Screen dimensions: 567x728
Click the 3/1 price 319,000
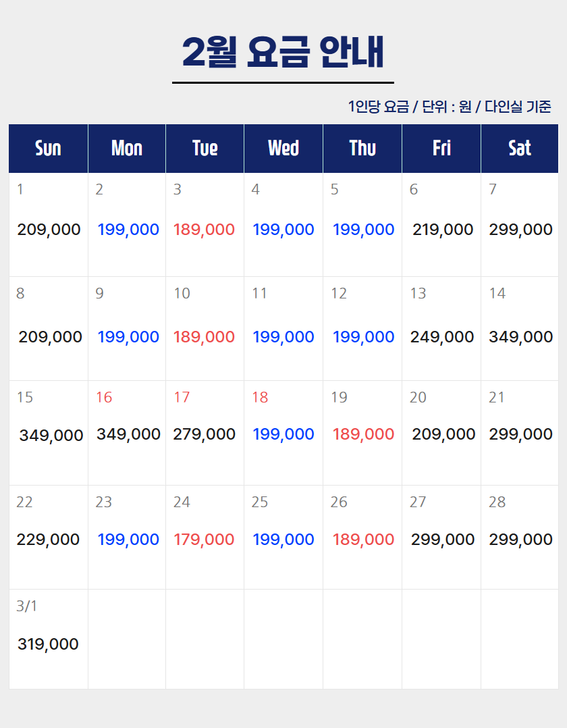pyautogui.click(x=48, y=644)
